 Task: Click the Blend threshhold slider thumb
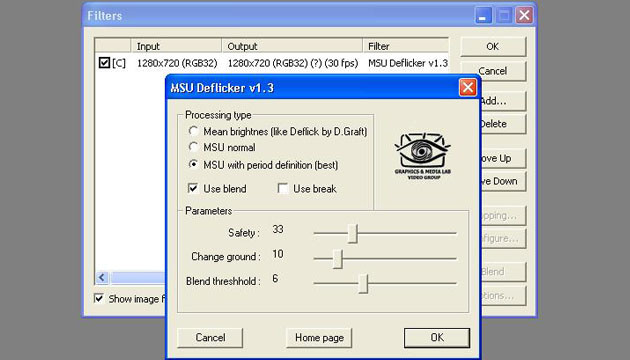[363, 283]
